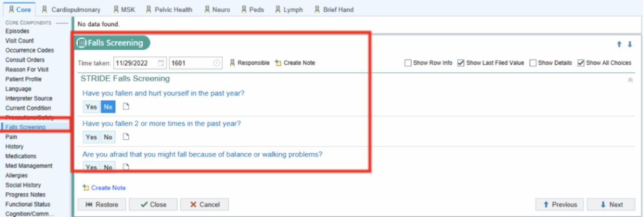Viewport: 644px width, 217px height.
Task: Click the clock icon in time field
Action: tap(216, 63)
